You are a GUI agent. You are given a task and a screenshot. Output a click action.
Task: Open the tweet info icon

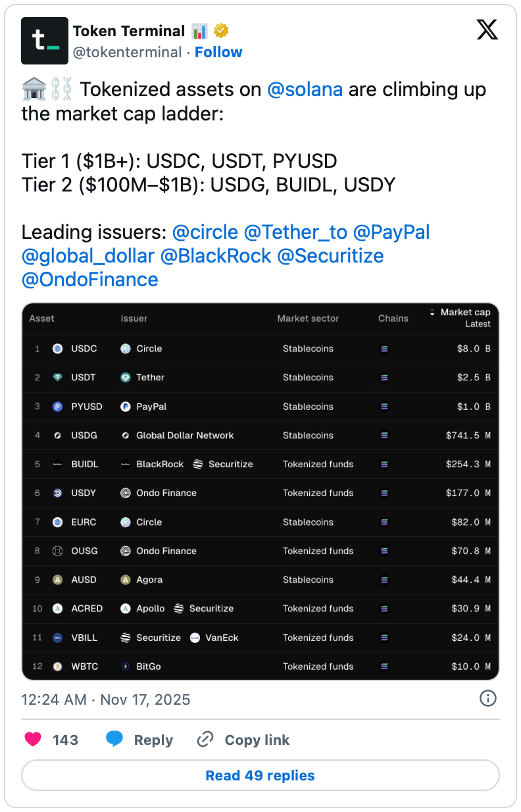[x=488, y=699]
